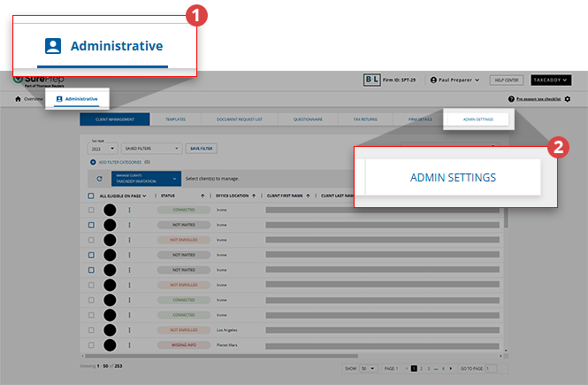The height and width of the screenshot is (385, 588).
Task: Click the Overview text in the navigation bar
Action: click(34, 99)
